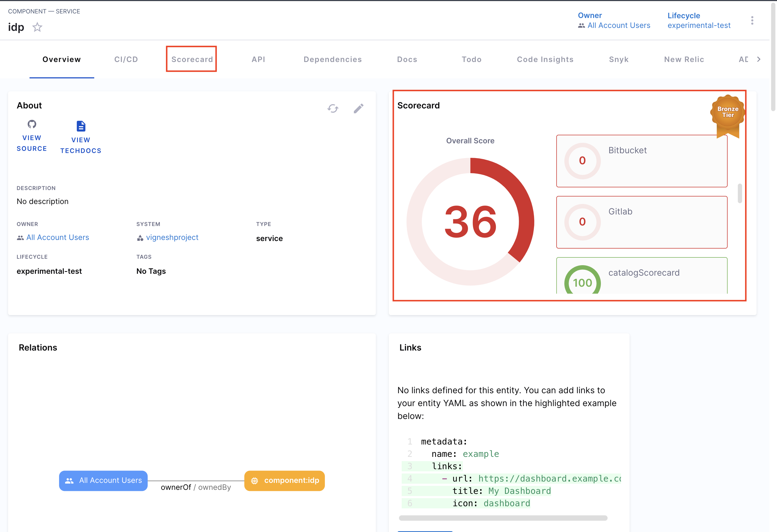Image resolution: width=777 pixels, height=532 pixels.
Task: Click the Links code horizontal scrollbar
Action: (x=503, y=518)
